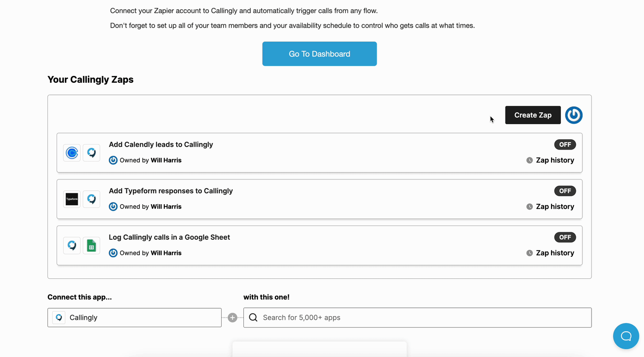Open the Add Typeform responses to Callingly Zap

click(x=171, y=191)
